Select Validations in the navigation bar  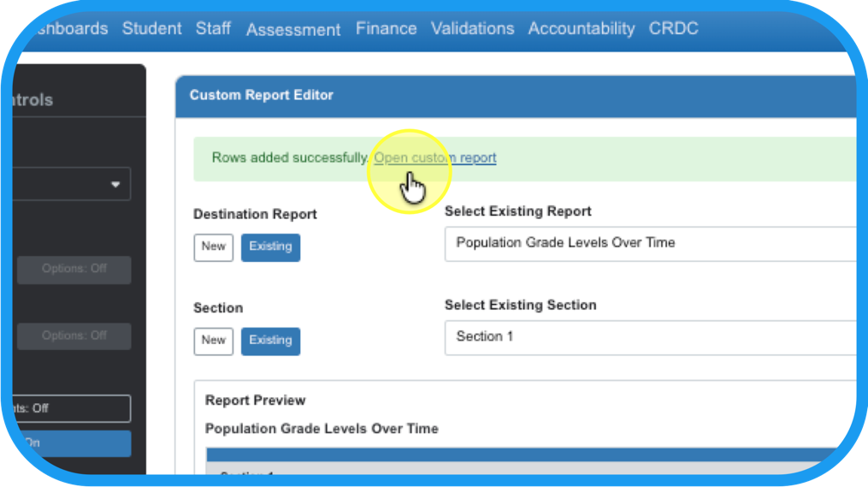pos(472,28)
